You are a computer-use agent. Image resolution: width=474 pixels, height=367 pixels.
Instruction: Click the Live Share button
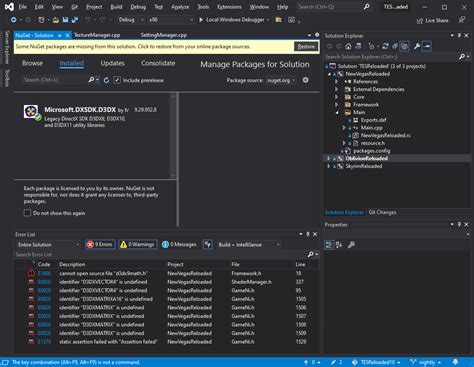[433, 20]
